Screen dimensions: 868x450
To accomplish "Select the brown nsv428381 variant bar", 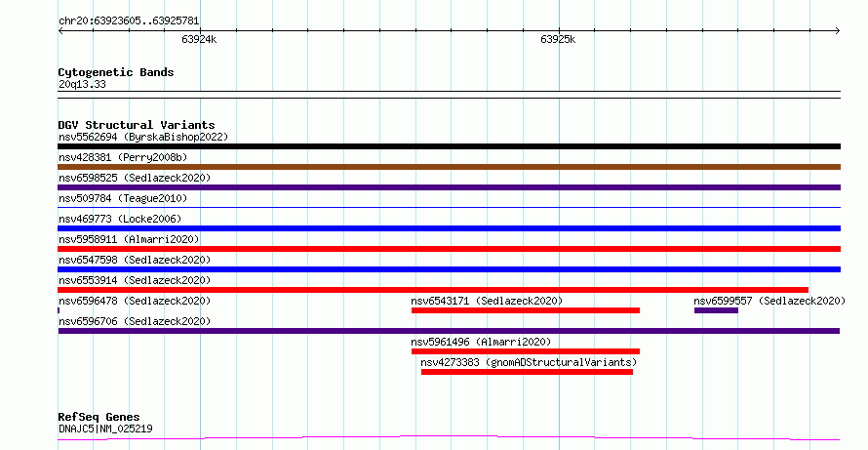I will pos(449,167).
